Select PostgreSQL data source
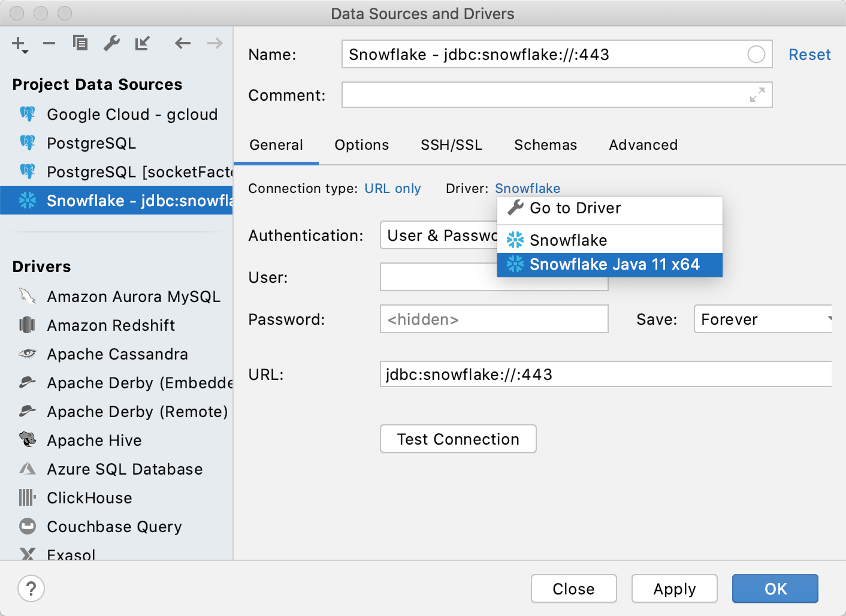Viewport: 846px width, 616px height. pos(116,143)
